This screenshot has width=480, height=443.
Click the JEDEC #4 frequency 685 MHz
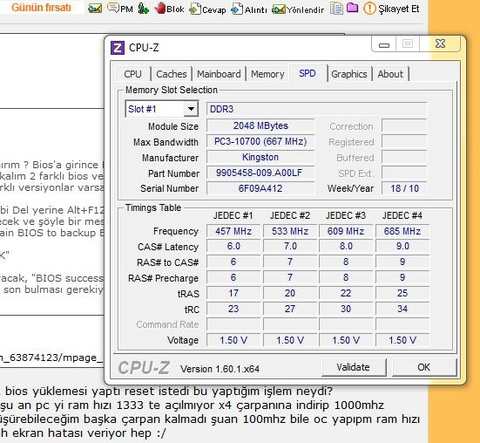coord(402,231)
